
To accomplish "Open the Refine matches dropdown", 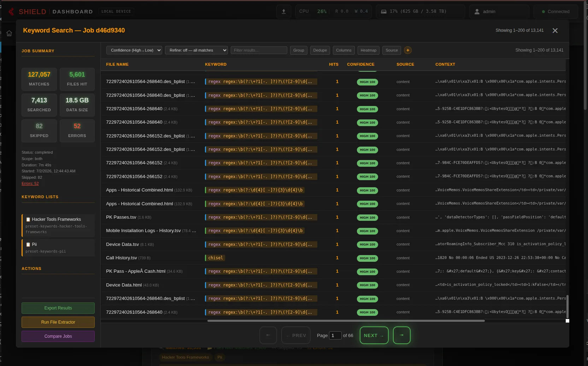I will pyautogui.click(x=196, y=50).
